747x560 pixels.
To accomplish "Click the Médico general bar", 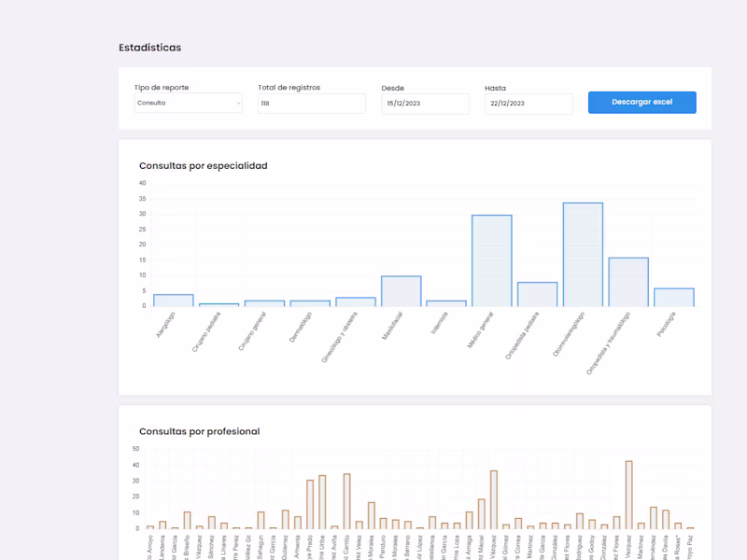I will [491, 261].
